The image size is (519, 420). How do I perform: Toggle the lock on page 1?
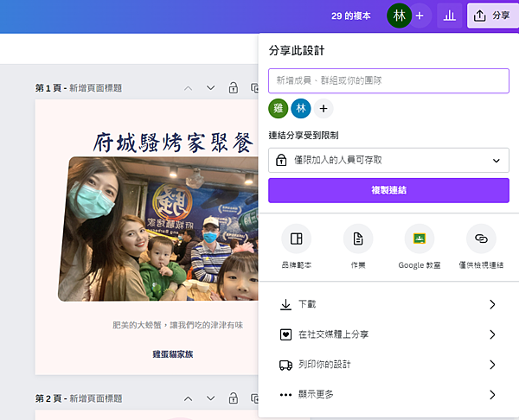point(234,88)
